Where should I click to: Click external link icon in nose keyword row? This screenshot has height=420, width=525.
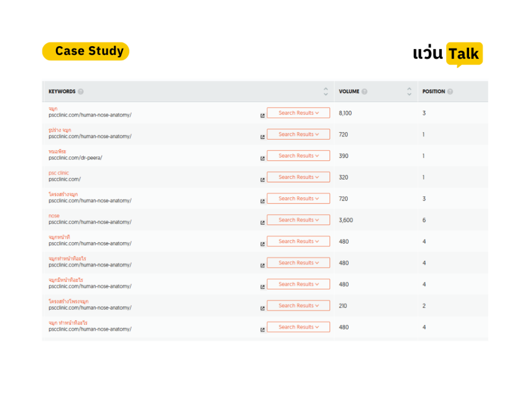262,223
